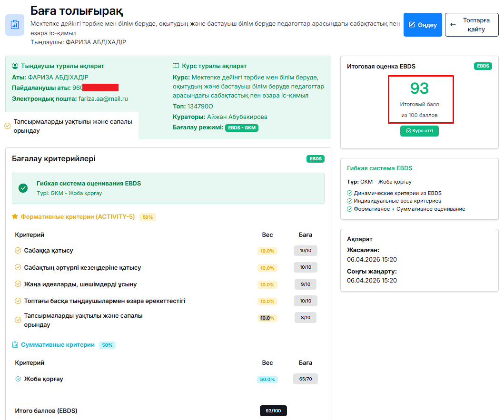Click the star icon beside Формативные критерии

(x=15, y=217)
